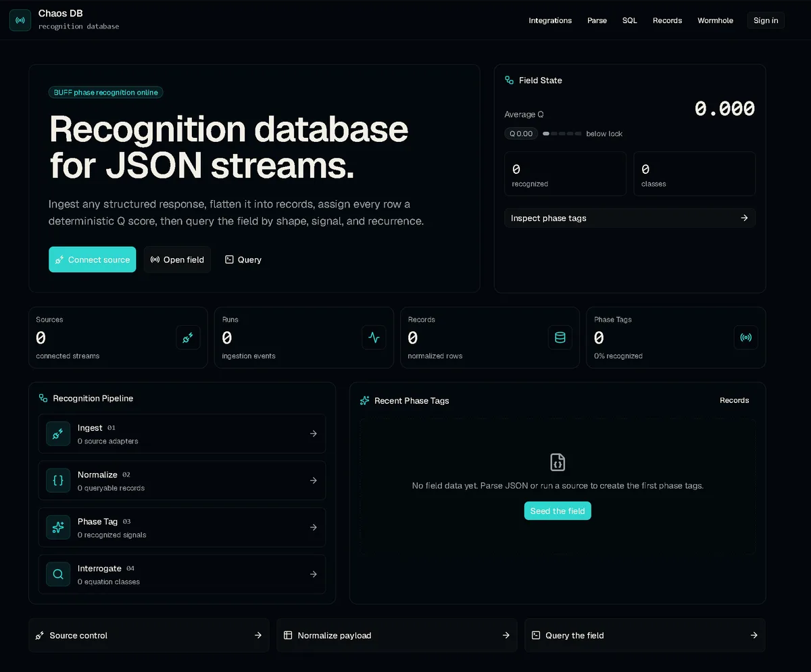This screenshot has width=811, height=672.
Task: Click the Field State header icon
Action: click(510, 80)
